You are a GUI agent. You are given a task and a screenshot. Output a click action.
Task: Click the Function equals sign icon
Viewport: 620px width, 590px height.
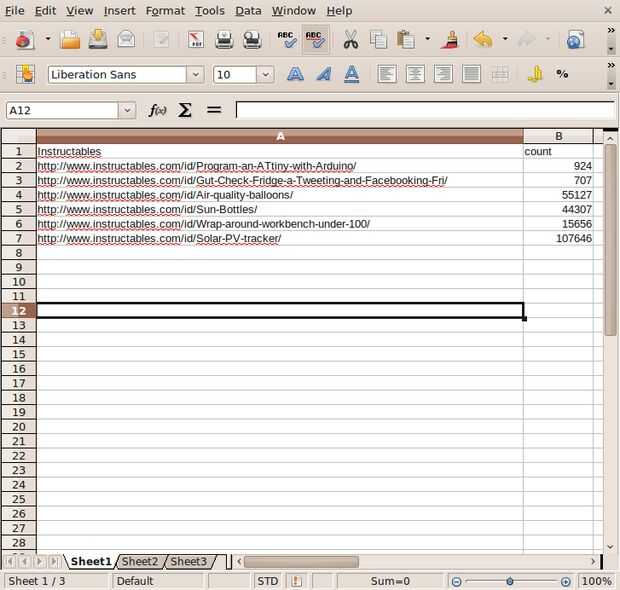click(x=214, y=110)
